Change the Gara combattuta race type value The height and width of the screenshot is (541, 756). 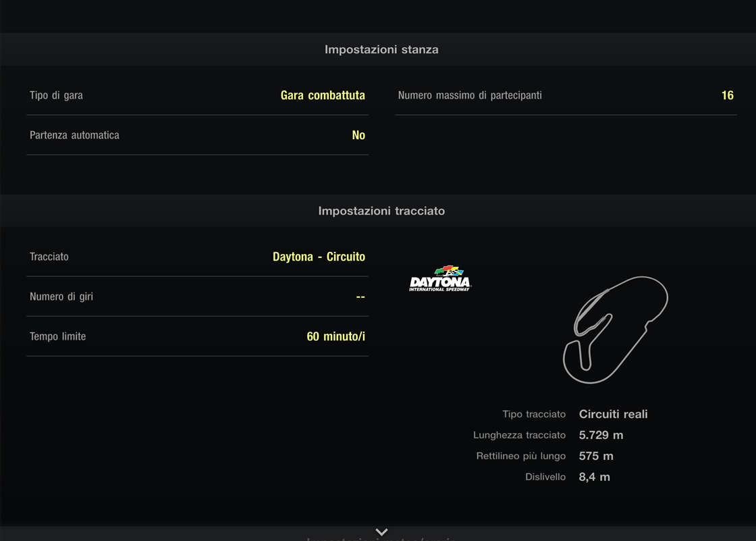323,95
